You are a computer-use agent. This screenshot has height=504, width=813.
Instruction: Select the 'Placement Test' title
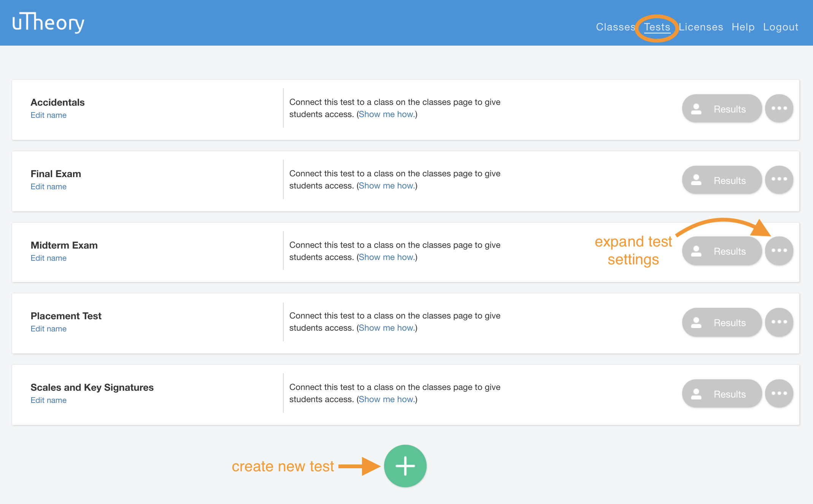coord(66,316)
